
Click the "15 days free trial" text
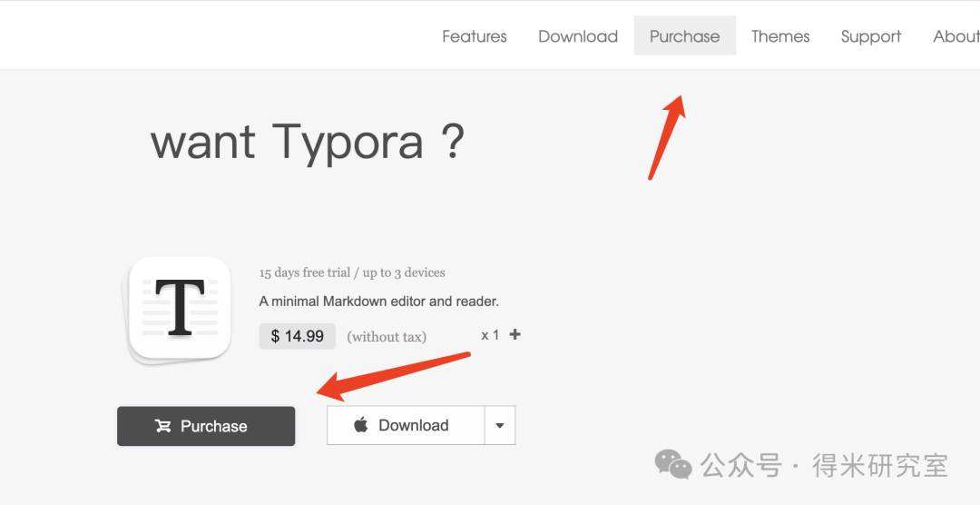352,272
